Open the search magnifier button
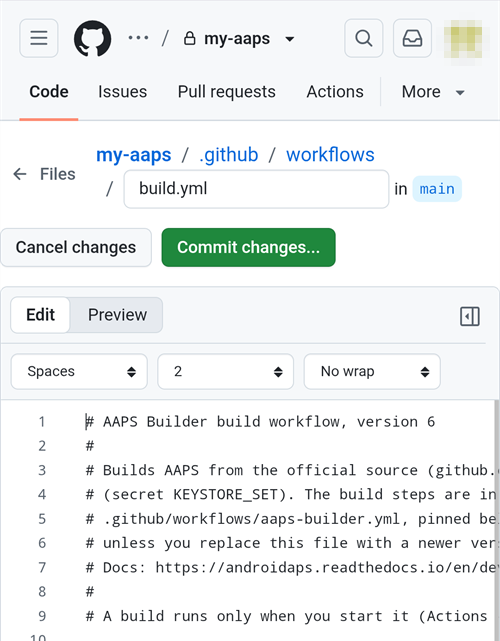 click(363, 38)
